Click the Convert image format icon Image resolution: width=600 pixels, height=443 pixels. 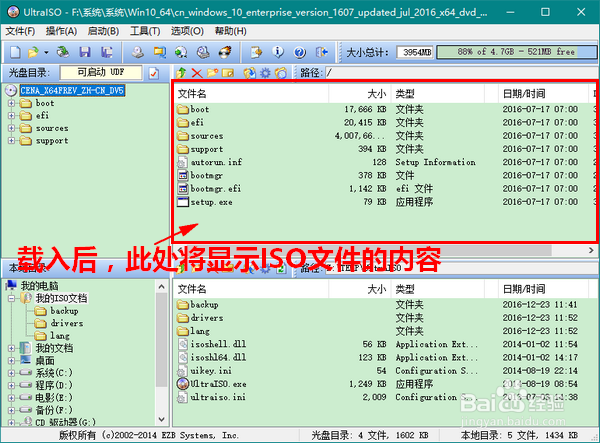click(160, 52)
